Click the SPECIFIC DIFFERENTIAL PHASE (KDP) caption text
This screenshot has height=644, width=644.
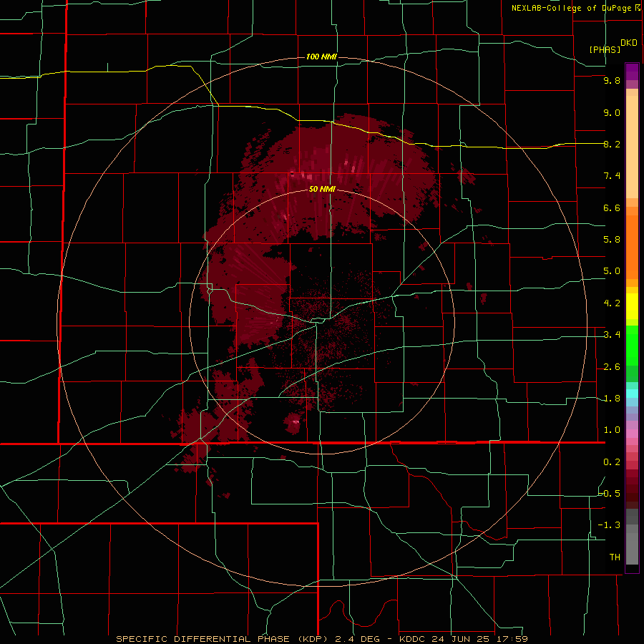click(x=223, y=639)
